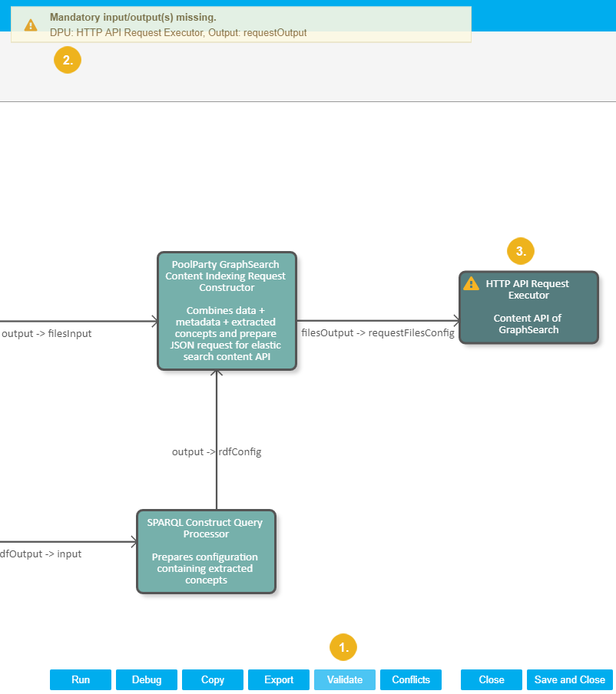Select the HTTP API Request Executor node
Viewport: 616px width, 694px height.
[528, 307]
